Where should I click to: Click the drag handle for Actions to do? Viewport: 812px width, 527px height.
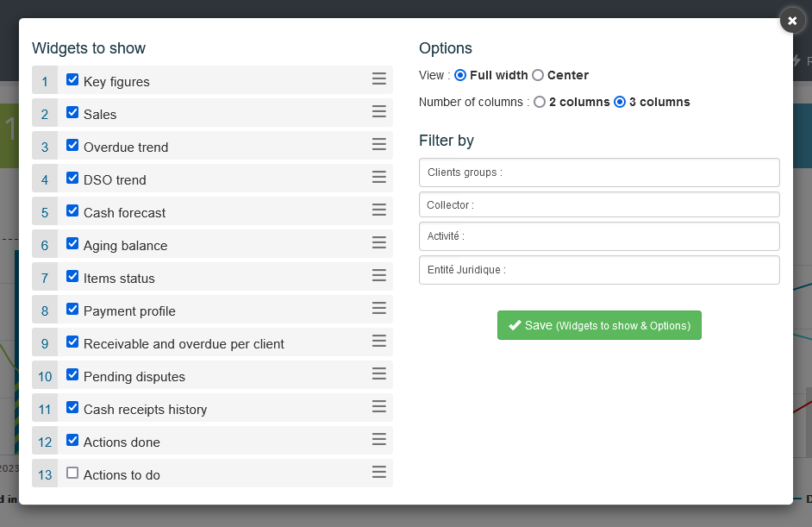378,473
